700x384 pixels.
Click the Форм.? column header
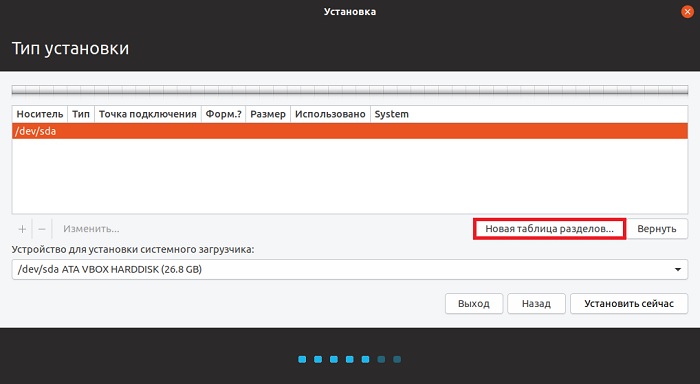tap(223, 114)
